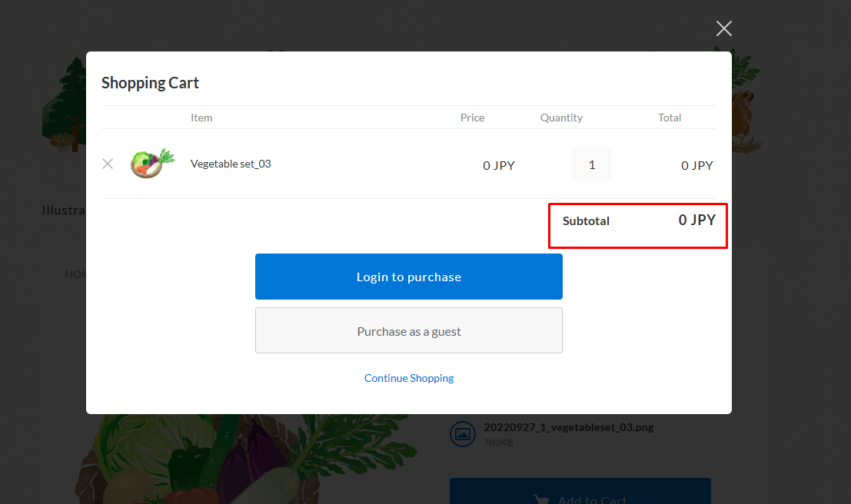Click the Total column header

[670, 118]
